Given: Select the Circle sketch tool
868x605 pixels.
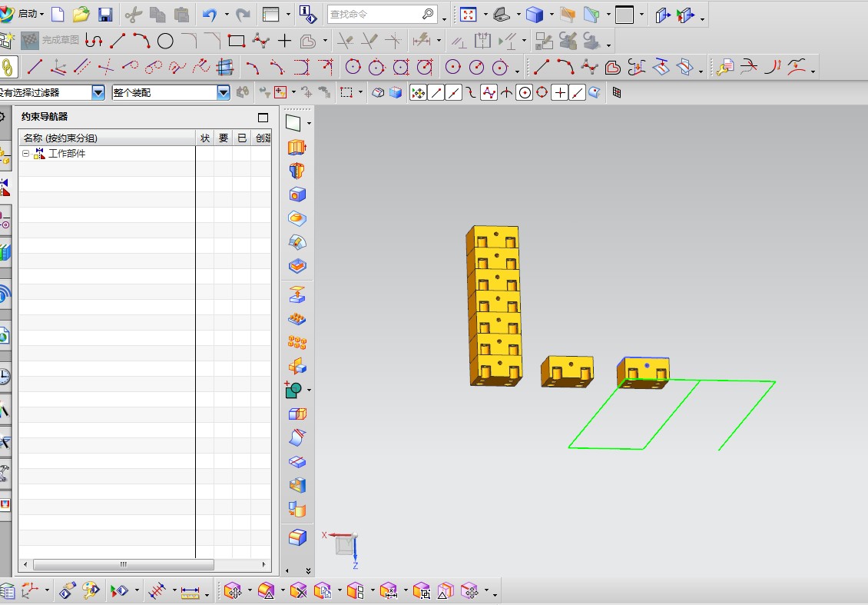Looking at the screenshot, I should pyautogui.click(x=165, y=41).
